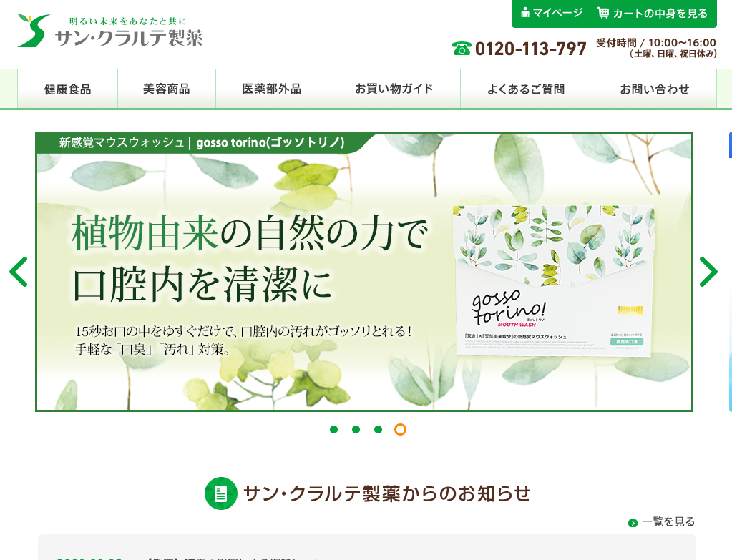Click the green document news icon
732x560 pixels.
point(221,493)
